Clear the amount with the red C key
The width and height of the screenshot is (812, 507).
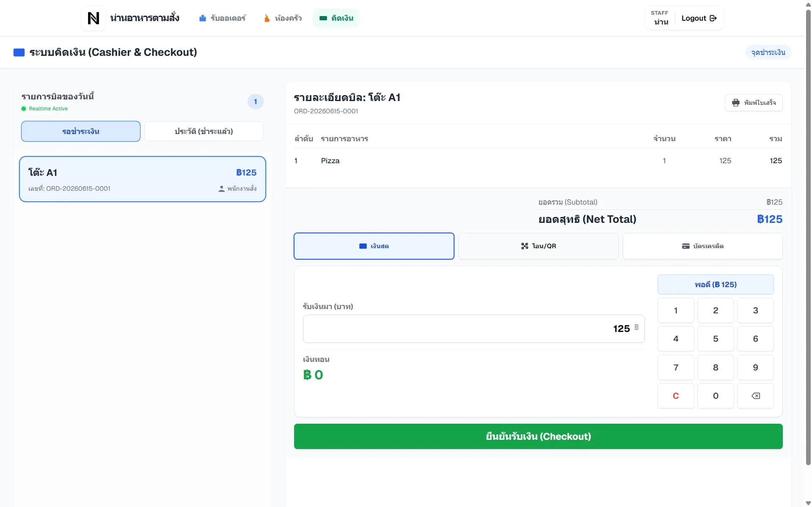(x=676, y=396)
